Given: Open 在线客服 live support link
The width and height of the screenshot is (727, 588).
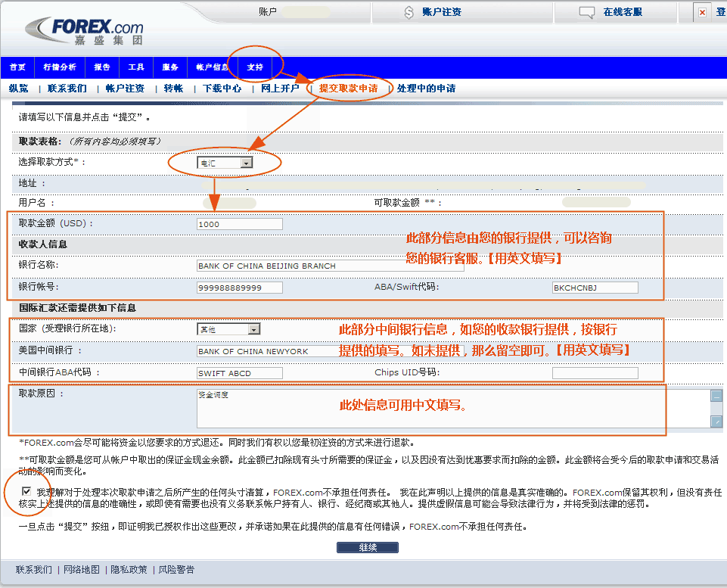Looking at the screenshot, I should [623, 12].
